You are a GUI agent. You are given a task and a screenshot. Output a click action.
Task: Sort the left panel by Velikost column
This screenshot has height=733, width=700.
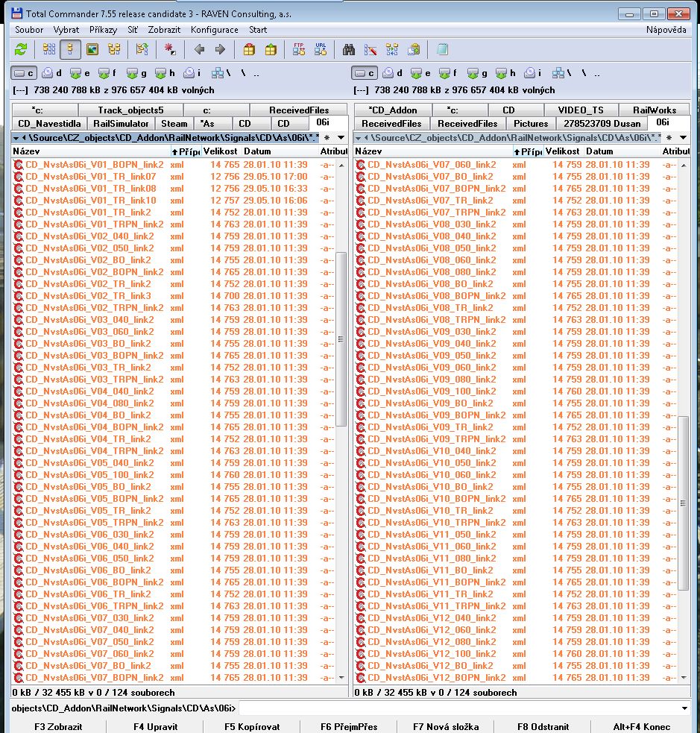(221, 151)
